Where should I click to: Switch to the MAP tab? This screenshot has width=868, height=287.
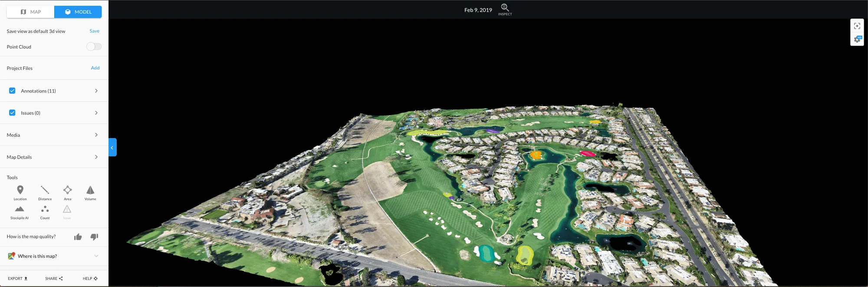[30, 12]
